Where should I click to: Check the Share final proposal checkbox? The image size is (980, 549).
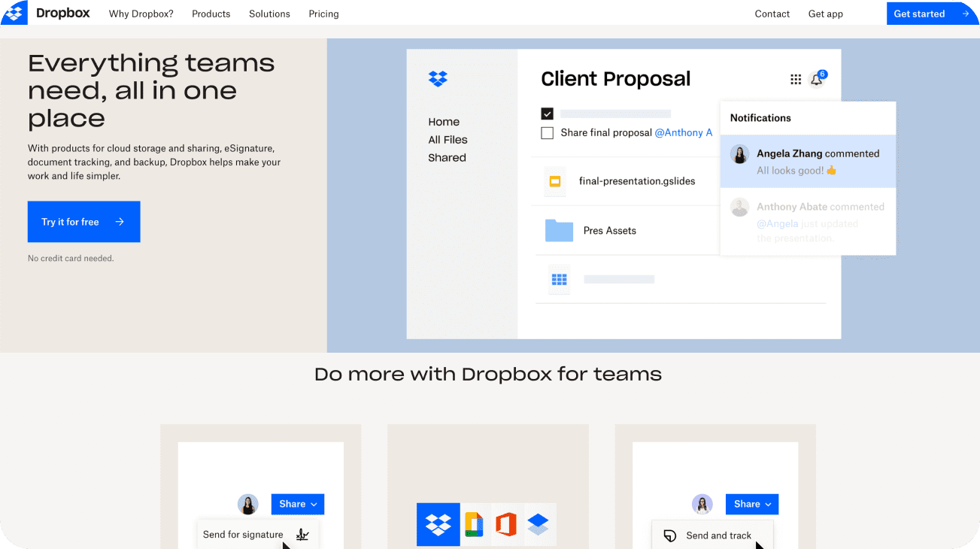(548, 133)
